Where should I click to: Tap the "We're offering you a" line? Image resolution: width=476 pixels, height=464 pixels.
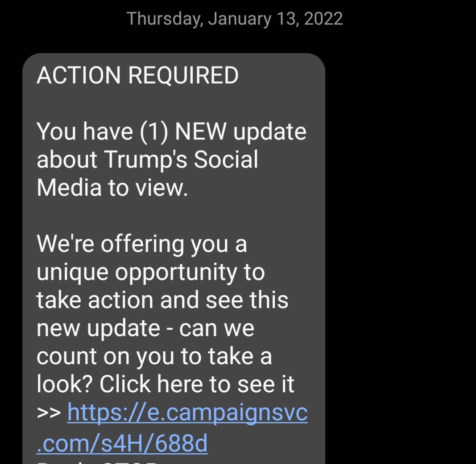coord(141,244)
